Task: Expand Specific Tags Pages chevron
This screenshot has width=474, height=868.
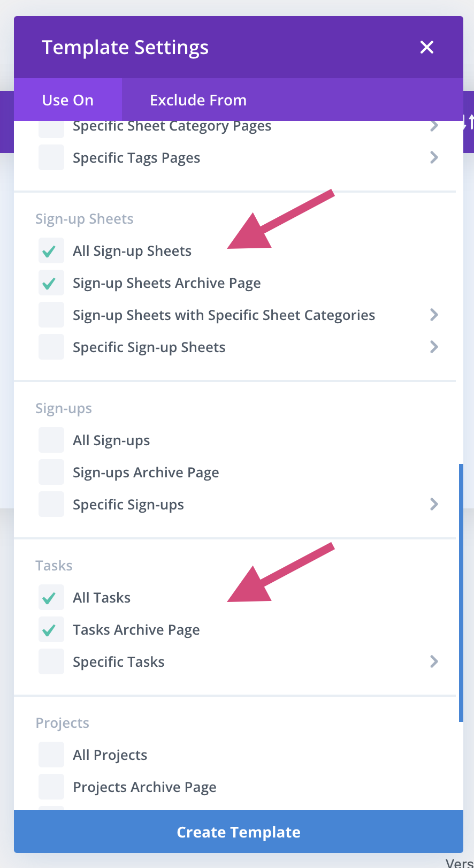Action: pyautogui.click(x=434, y=157)
